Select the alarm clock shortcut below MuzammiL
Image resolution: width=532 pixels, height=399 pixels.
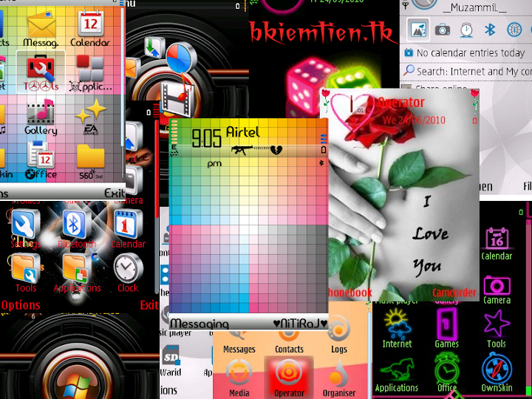click(466, 30)
